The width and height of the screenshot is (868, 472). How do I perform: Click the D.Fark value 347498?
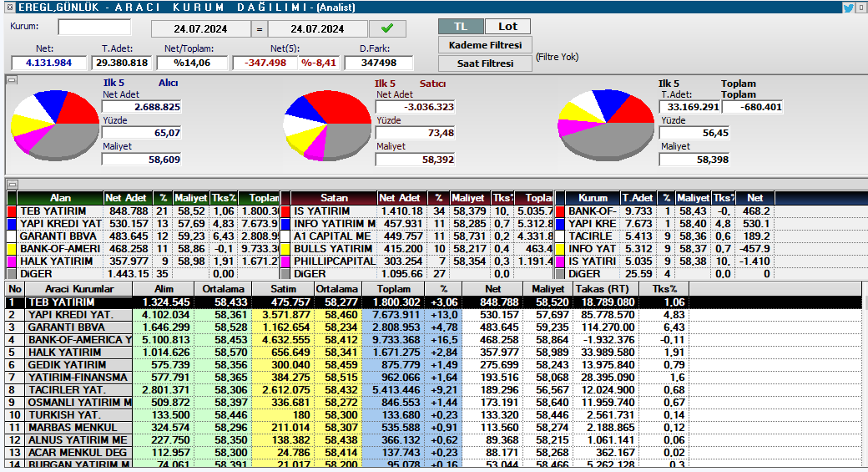(379, 63)
